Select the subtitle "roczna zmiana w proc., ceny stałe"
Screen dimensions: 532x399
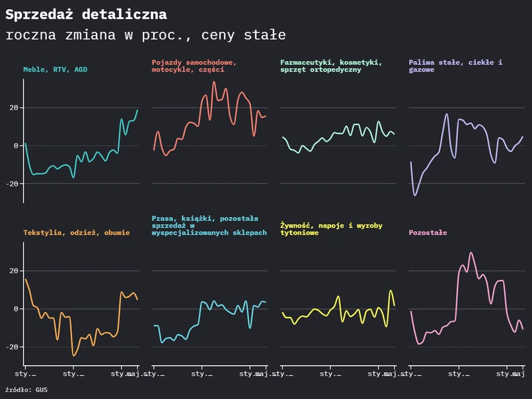(x=145, y=35)
